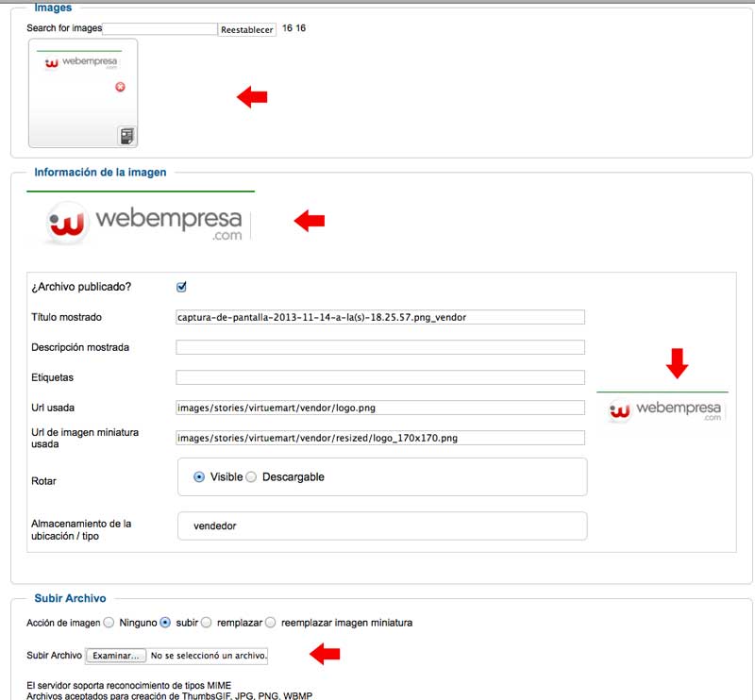Select reemplazar imagen miniatura radio
Image resolution: width=755 pixels, height=700 pixels.
271,623
